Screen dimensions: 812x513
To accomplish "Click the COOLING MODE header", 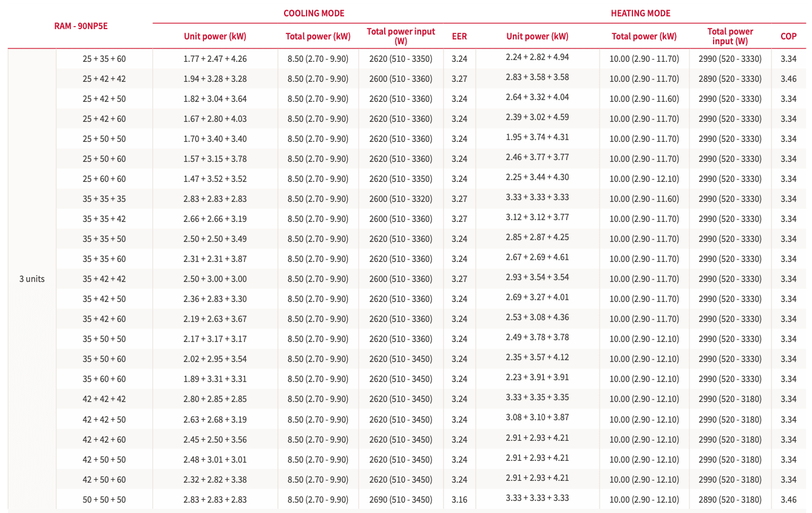I will click(314, 13).
